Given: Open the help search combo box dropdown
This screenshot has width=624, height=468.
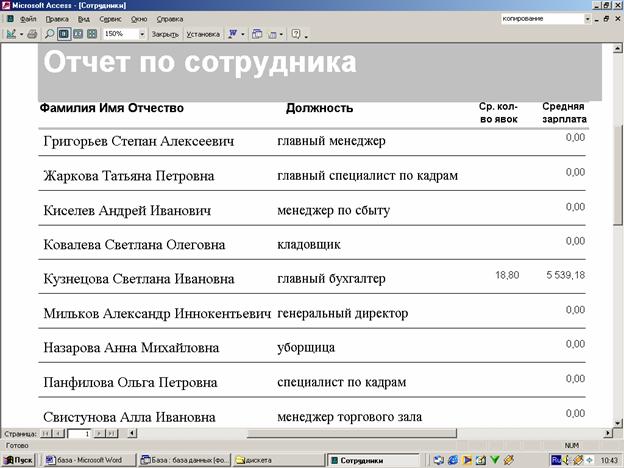Looking at the screenshot, I should click(587, 19).
